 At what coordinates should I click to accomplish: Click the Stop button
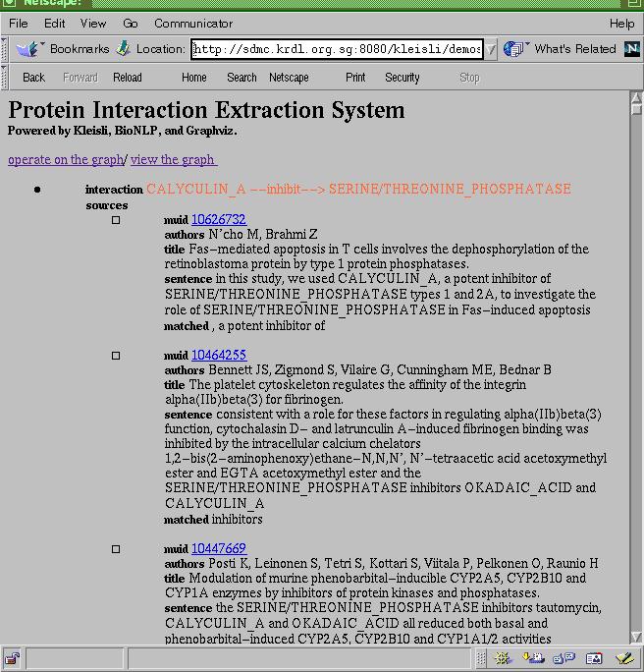click(469, 78)
